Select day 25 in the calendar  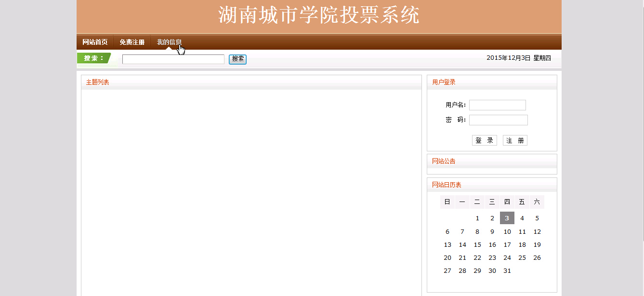coord(522,258)
